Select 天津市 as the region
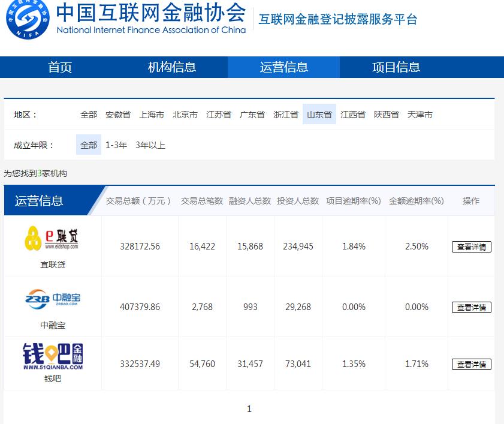Viewport: 504px width, 424px height. pos(421,115)
